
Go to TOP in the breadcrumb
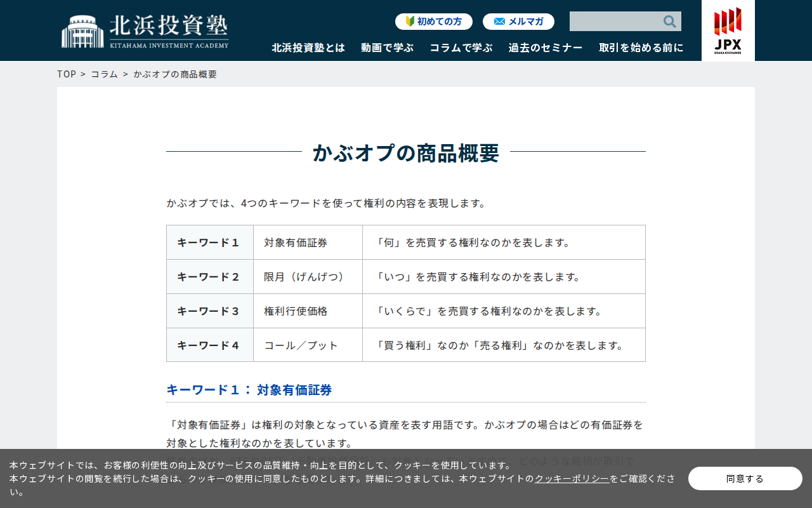pos(67,74)
